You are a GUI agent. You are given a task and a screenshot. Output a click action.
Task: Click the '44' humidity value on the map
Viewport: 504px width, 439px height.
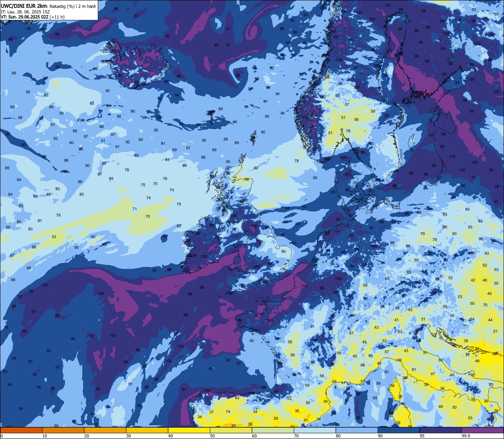pyautogui.click(x=490, y=320)
